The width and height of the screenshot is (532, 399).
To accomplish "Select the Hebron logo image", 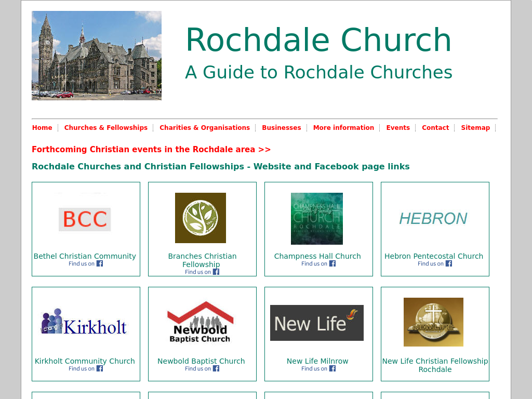I will tap(433, 219).
